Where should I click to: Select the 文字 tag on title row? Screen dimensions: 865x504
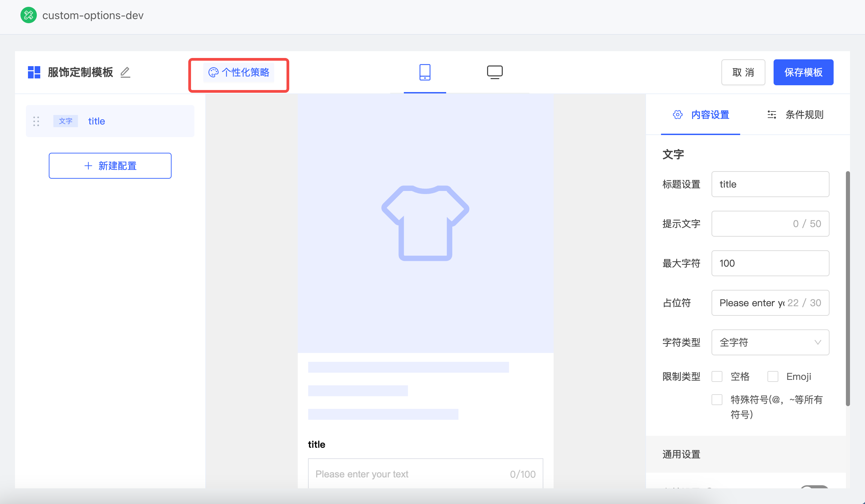[65, 121]
